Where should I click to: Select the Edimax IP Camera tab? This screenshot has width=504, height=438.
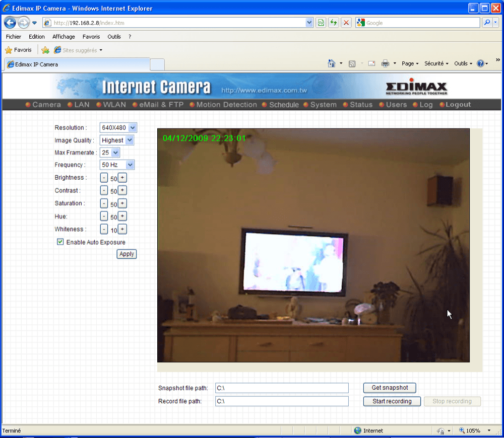point(77,64)
